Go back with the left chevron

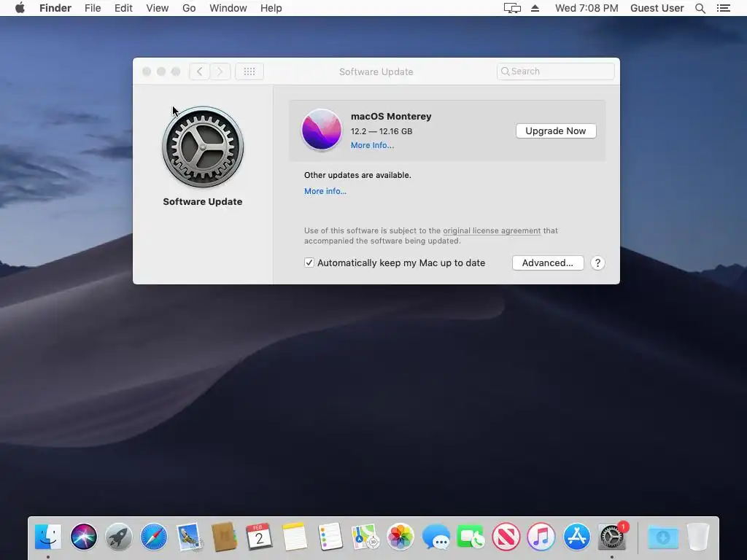point(200,71)
